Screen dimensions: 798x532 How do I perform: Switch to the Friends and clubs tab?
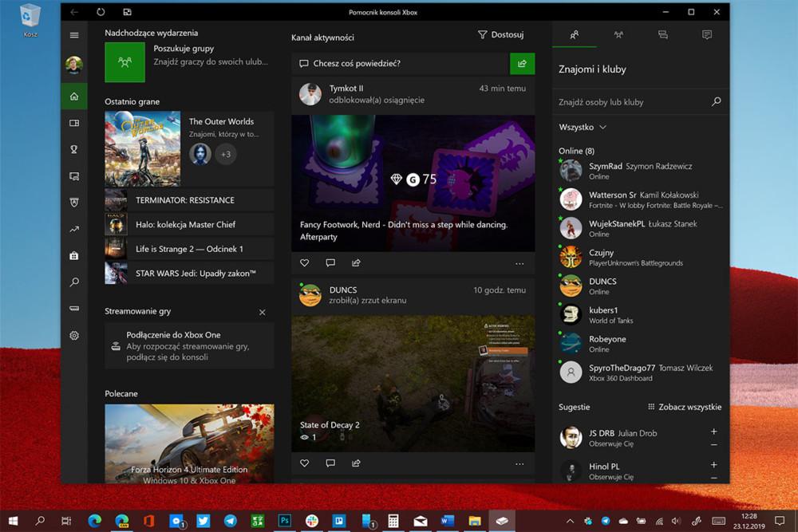pyautogui.click(x=574, y=34)
